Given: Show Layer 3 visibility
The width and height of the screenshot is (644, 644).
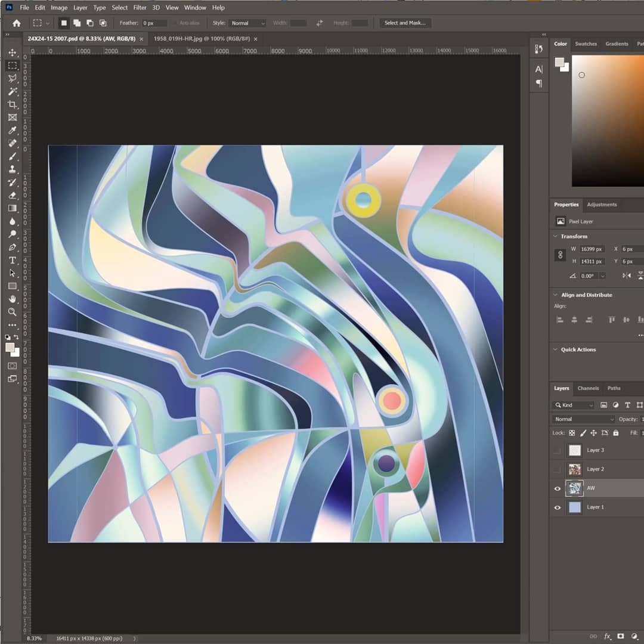Looking at the screenshot, I should (558, 450).
